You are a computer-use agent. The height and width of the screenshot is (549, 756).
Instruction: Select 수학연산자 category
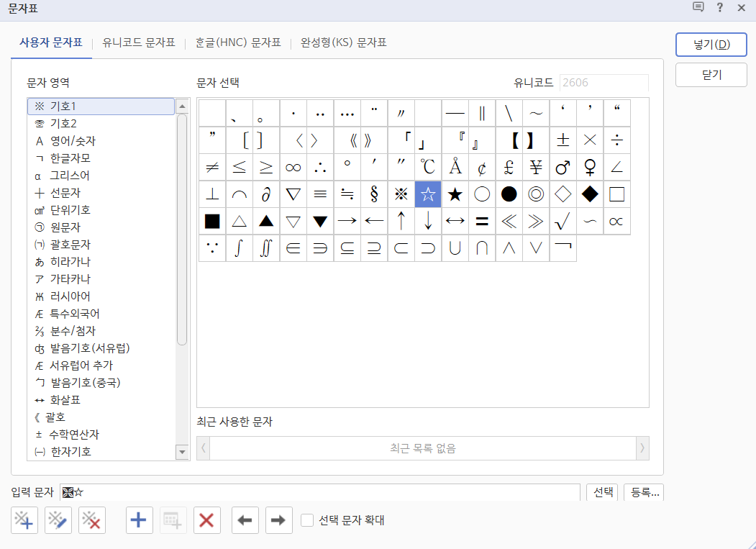pos(101,435)
